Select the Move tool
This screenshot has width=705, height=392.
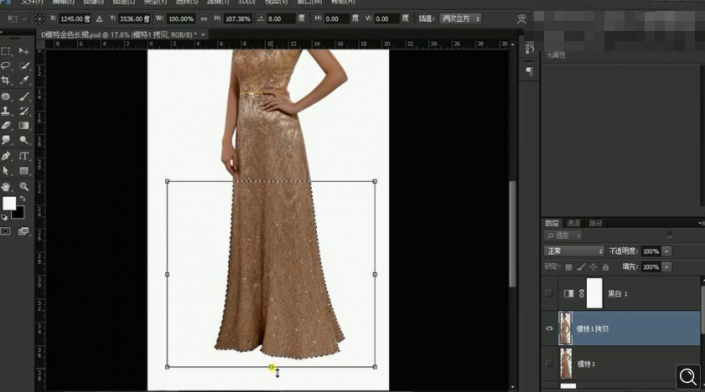pos(24,51)
